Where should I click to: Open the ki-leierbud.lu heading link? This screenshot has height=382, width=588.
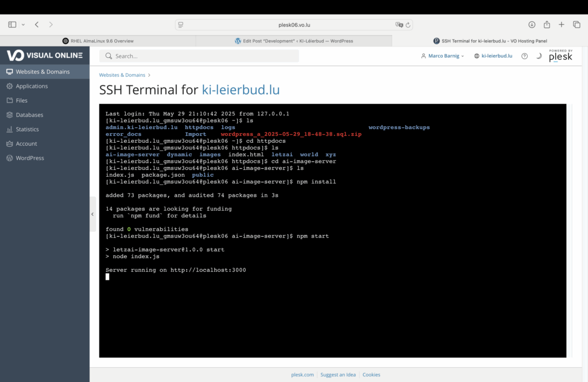[x=241, y=90]
